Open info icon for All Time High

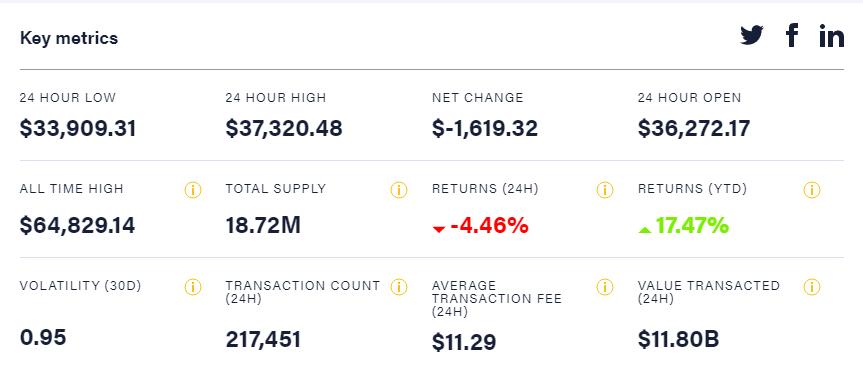[193, 190]
